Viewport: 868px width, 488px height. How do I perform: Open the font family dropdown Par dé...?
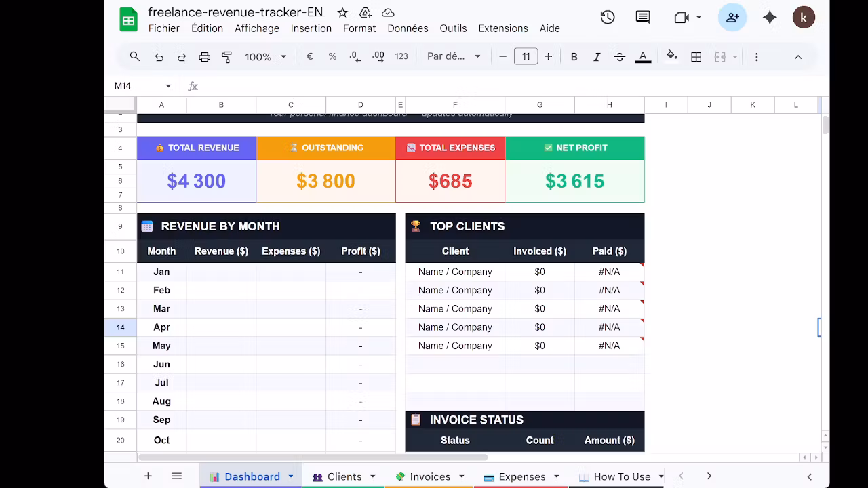point(454,57)
